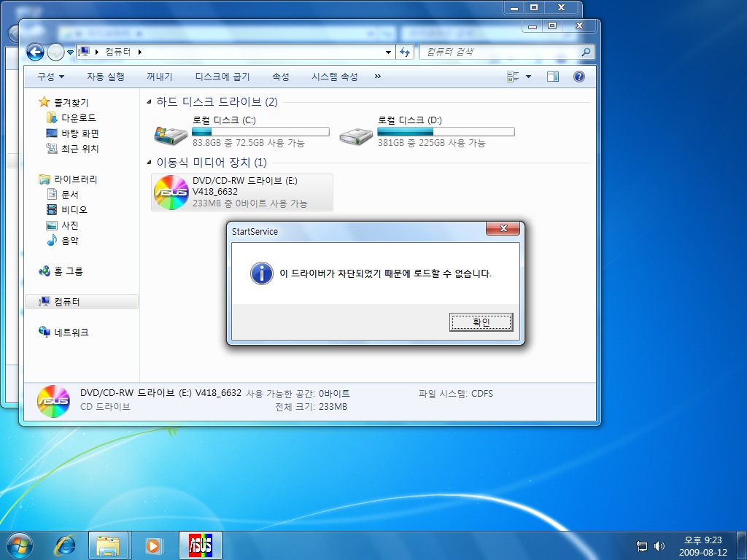The image size is (747, 560).
Task: Show more toolbar commands chevron
Action: coord(378,76)
